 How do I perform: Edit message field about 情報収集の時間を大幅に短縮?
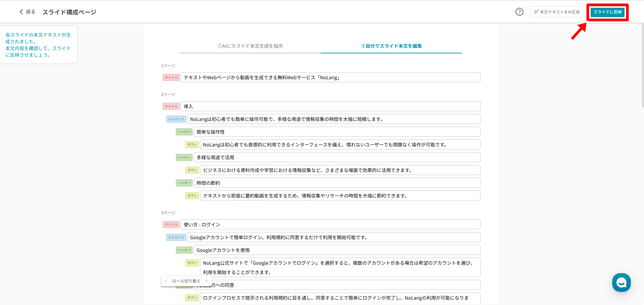(334, 119)
